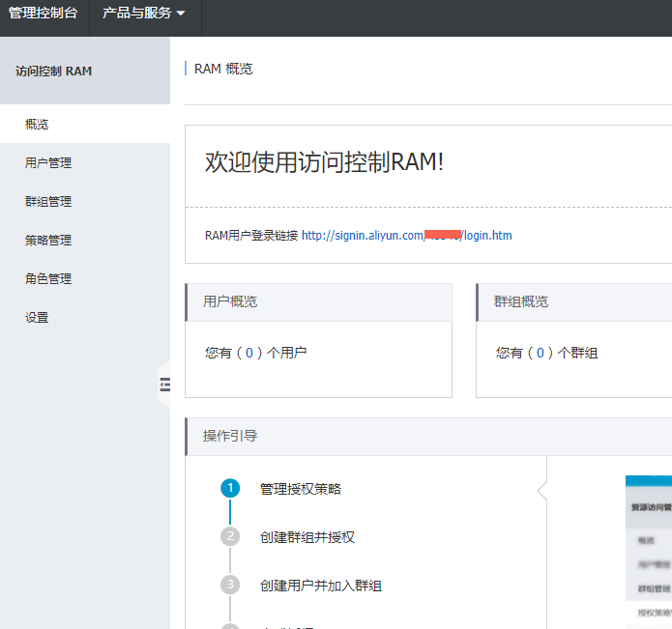Click the 用户概览 panel header
The height and width of the screenshot is (629, 672).
click(318, 301)
